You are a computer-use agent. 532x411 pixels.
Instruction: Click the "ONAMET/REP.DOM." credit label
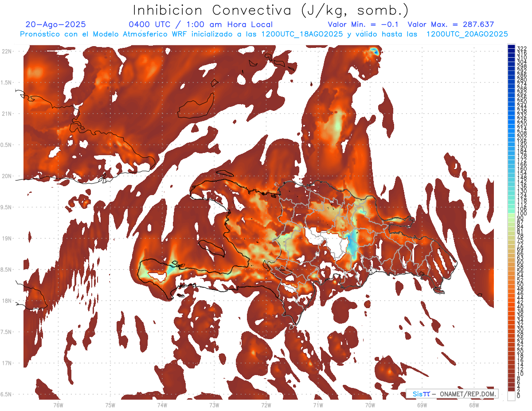coord(469,394)
